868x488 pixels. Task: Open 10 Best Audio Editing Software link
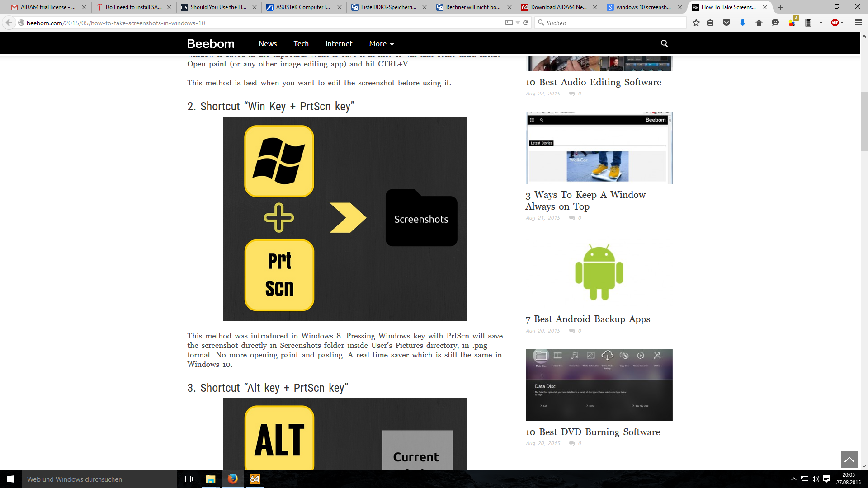point(593,82)
